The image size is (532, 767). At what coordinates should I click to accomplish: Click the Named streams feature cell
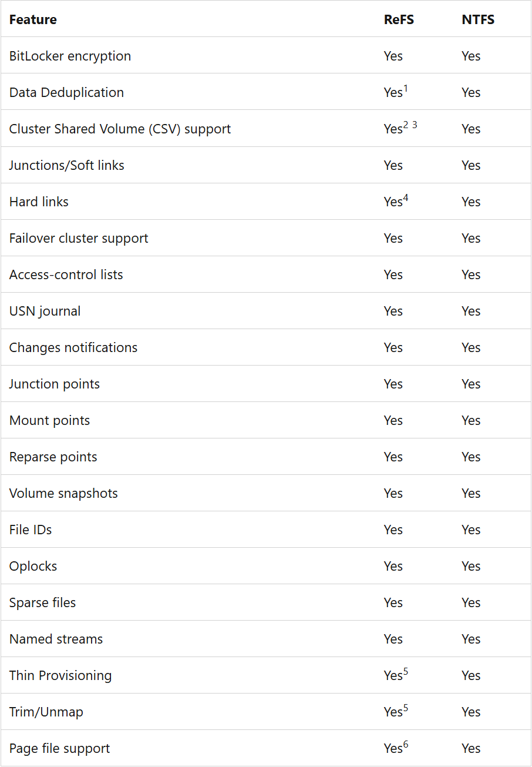(56, 639)
